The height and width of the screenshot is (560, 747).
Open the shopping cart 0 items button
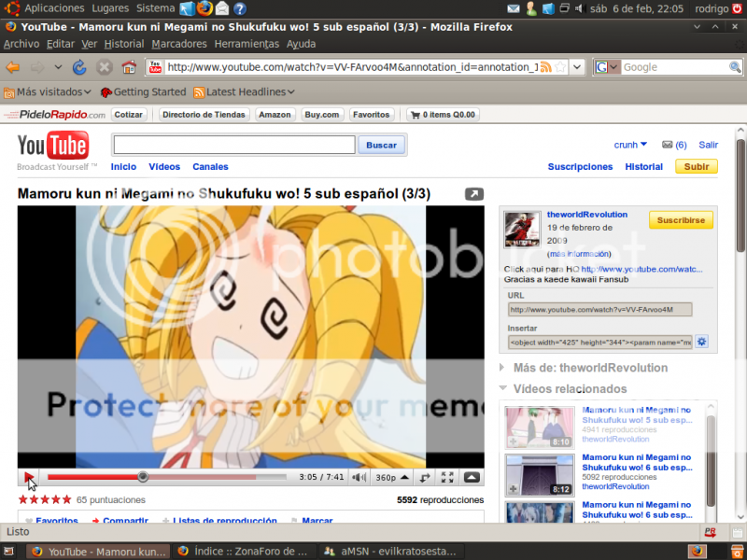pyautogui.click(x=443, y=115)
